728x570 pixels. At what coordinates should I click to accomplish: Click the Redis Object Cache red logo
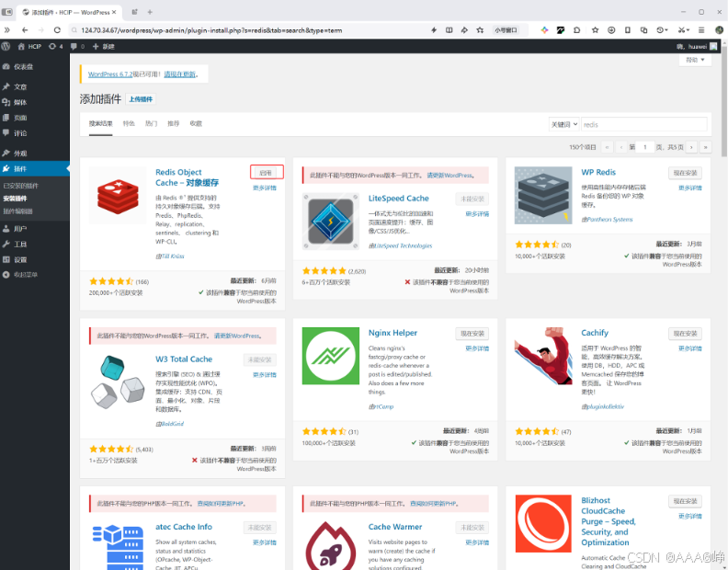click(118, 196)
